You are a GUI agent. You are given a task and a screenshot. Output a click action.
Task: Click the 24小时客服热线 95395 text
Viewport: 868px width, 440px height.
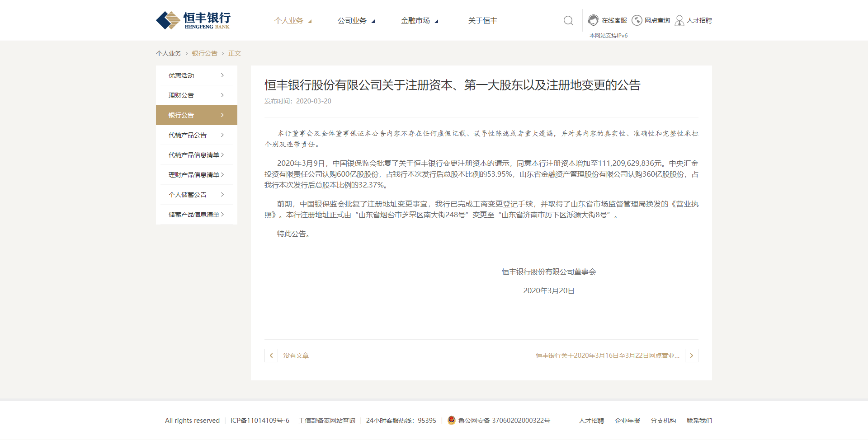point(401,421)
